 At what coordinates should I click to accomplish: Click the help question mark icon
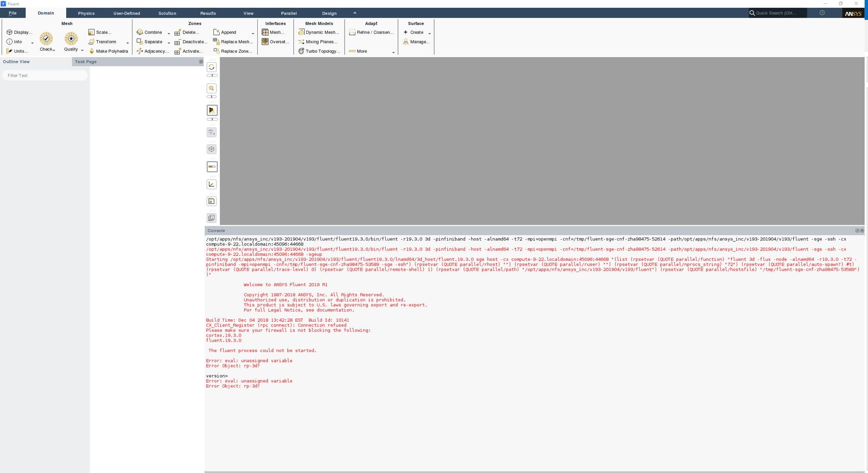pyautogui.click(x=822, y=13)
